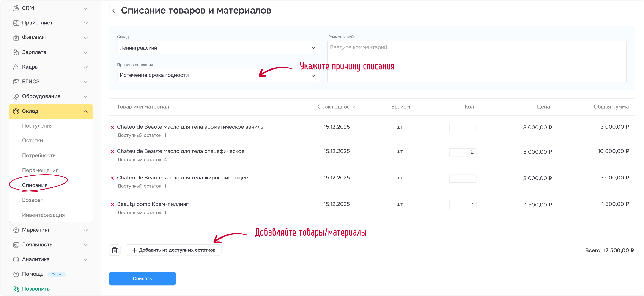Click the Склад box icon

(16, 111)
